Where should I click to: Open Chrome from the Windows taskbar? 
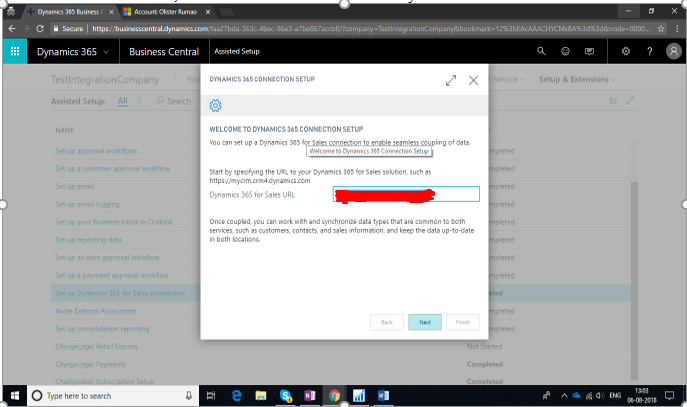click(x=334, y=395)
